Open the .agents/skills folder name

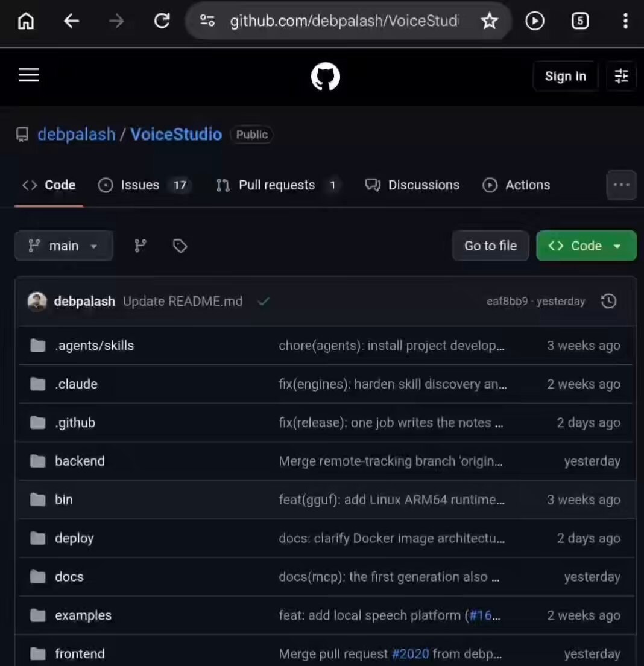pos(94,345)
